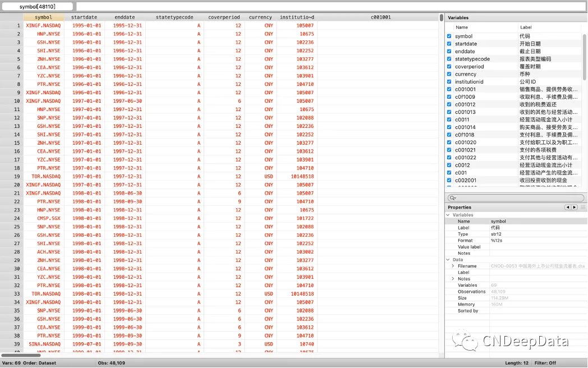The width and height of the screenshot is (588, 368).
Task: Uncheck the symbol variable checkbox
Action: pyautogui.click(x=449, y=36)
